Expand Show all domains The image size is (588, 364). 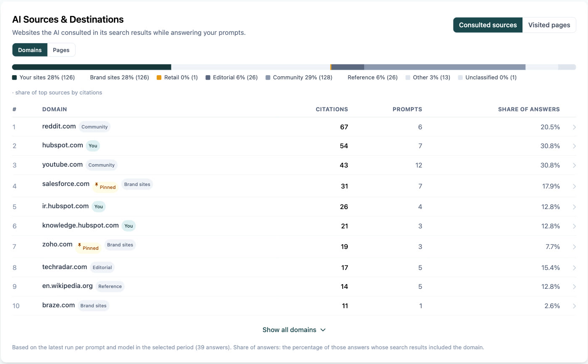tap(294, 330)
